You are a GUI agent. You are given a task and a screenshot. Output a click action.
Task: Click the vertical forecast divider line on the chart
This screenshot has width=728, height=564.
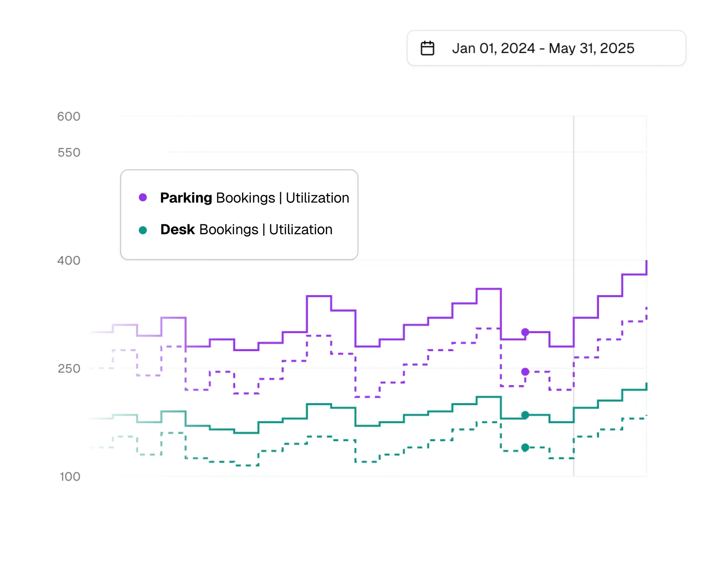(574, 295)
